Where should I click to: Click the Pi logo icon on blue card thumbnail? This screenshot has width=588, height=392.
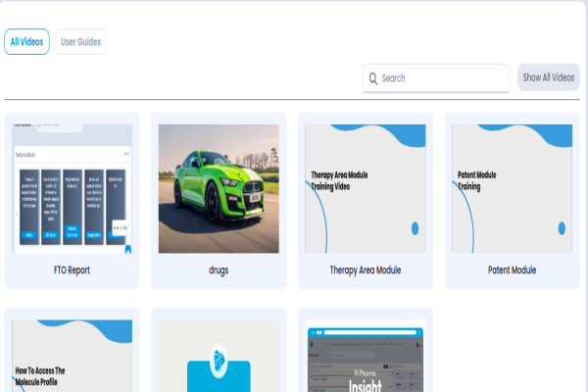(219, 361)
